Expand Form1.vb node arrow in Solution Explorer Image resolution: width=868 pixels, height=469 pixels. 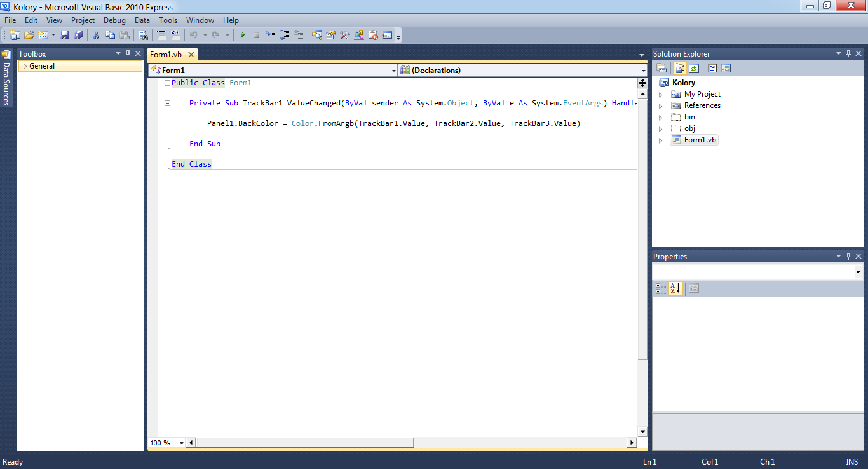click(661, 140)
